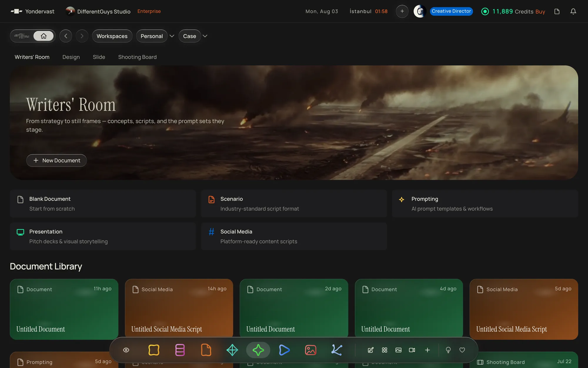Screen dimensions: 588x368
Task: Open the Workspaces button
Action: point(112,36)
